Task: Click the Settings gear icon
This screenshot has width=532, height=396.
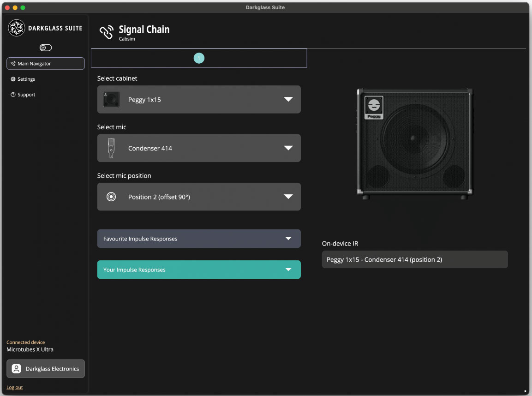Action: point(13,79)
